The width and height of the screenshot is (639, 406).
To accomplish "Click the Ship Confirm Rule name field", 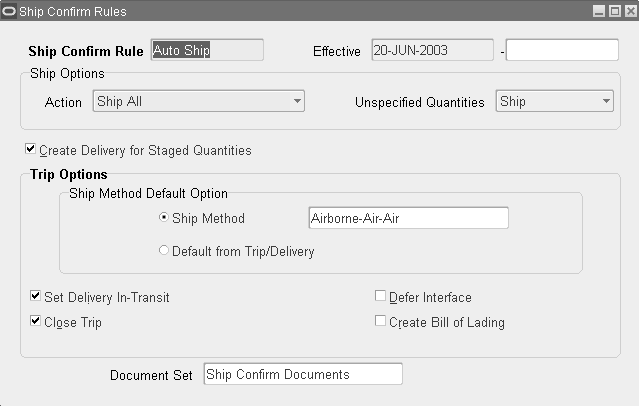I will point(207,50).
